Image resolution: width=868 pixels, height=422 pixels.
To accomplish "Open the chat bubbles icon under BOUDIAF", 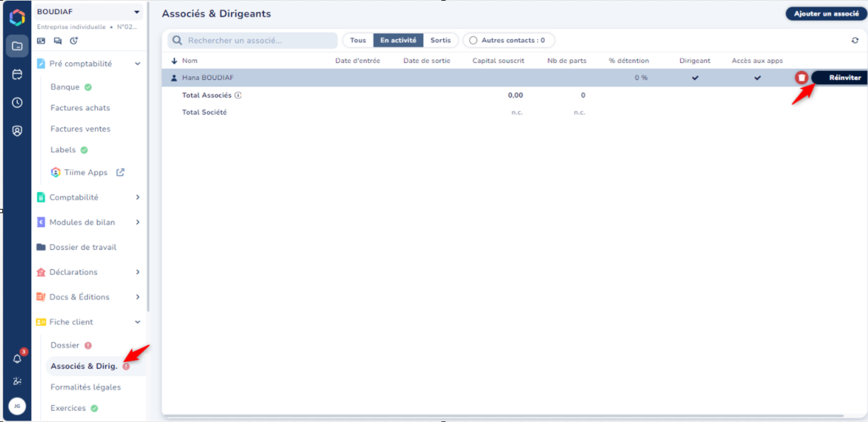I will pos(57,41).
